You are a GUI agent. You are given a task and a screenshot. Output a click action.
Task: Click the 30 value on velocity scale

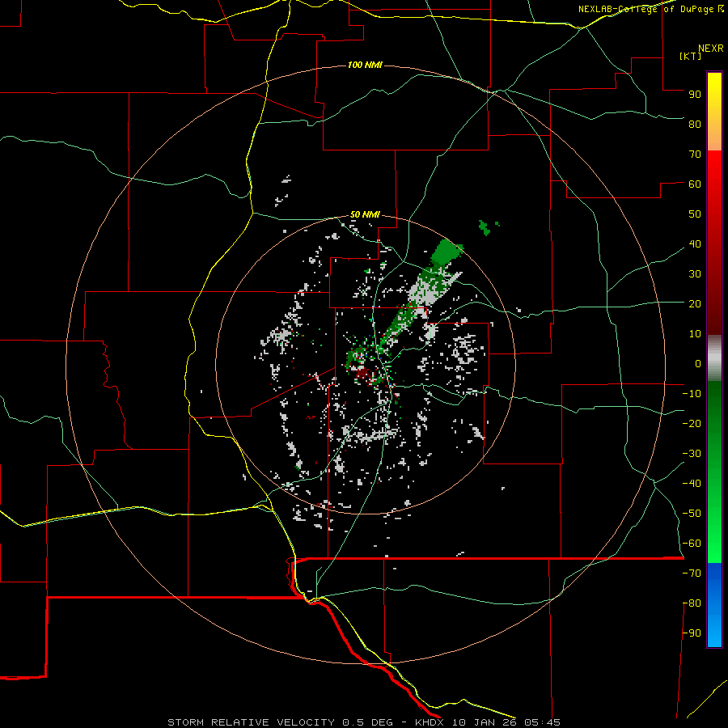tap(695, 274)
